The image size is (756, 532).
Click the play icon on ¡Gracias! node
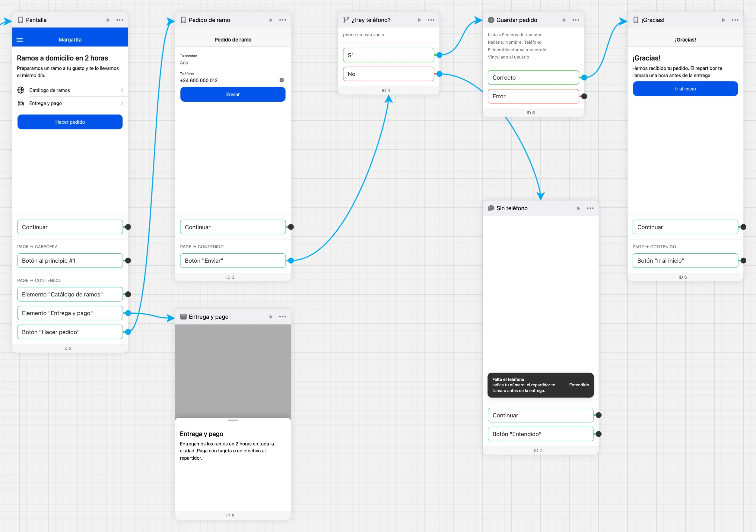tap(723, 20)
